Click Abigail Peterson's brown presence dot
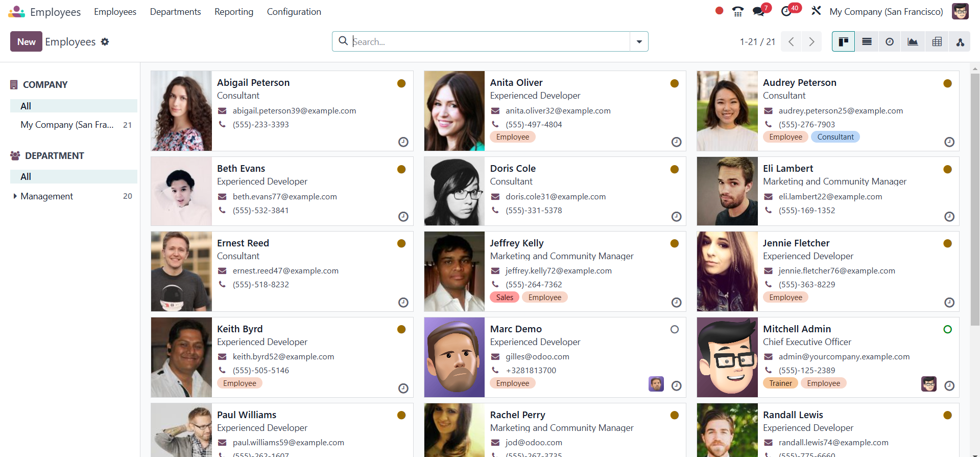The image size is (980, 457). point(401,83)
